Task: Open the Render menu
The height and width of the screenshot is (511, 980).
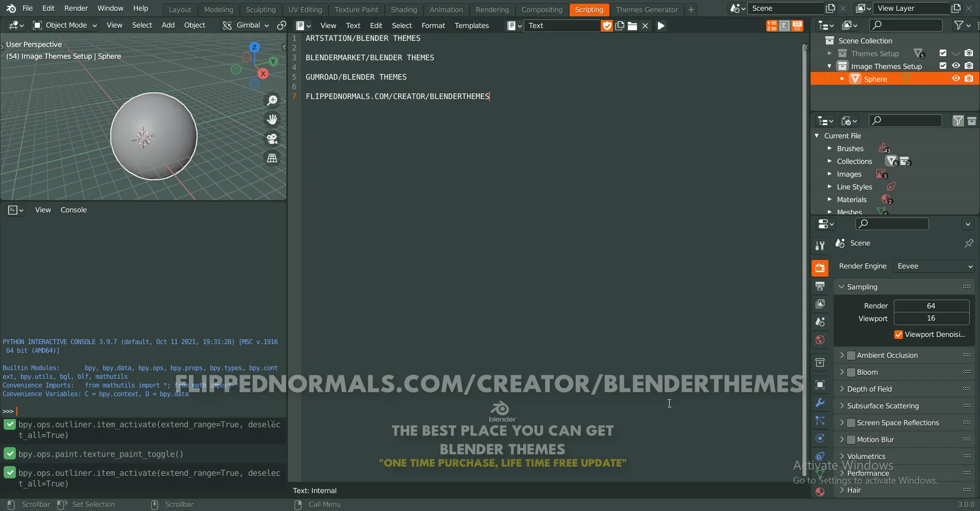Action: click(76, 8)
